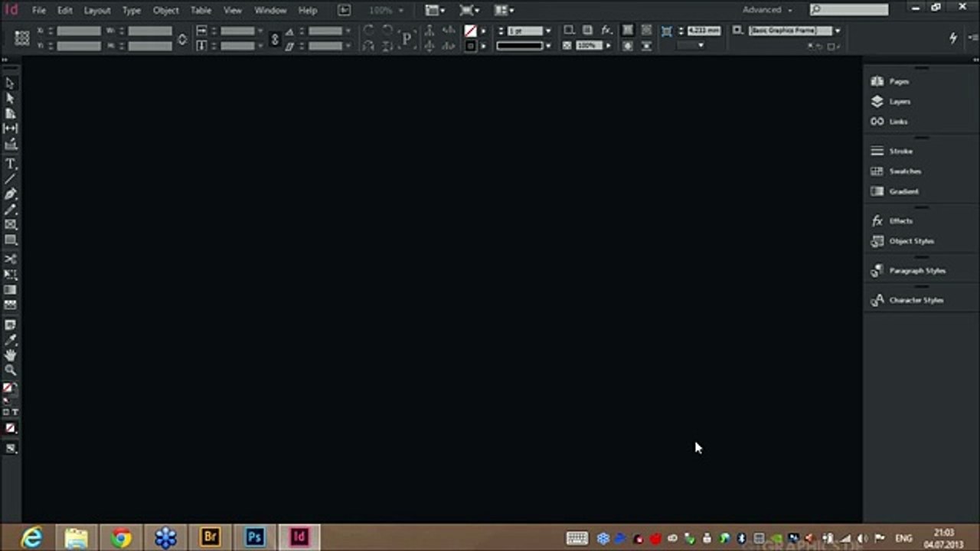Viewport: 980px width, 551px height.
Task: Open the Advanced workspace switcher
Action: pyautogui.click(x=768, y=10)
